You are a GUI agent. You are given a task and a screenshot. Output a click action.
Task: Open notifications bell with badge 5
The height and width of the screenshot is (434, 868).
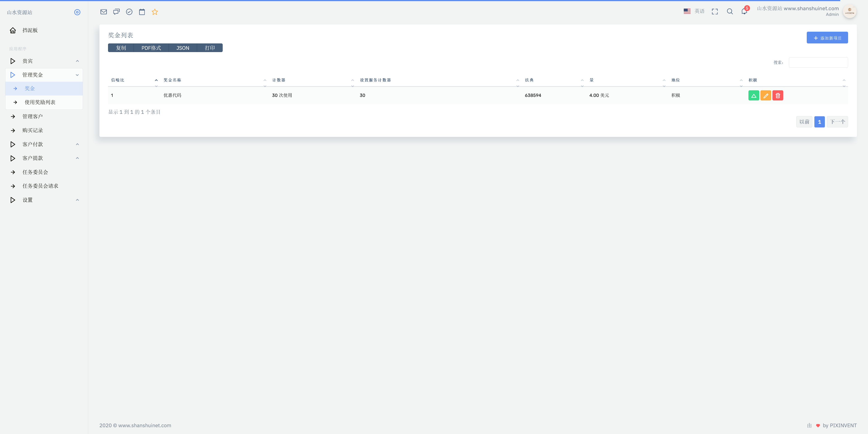click(744, 12)
